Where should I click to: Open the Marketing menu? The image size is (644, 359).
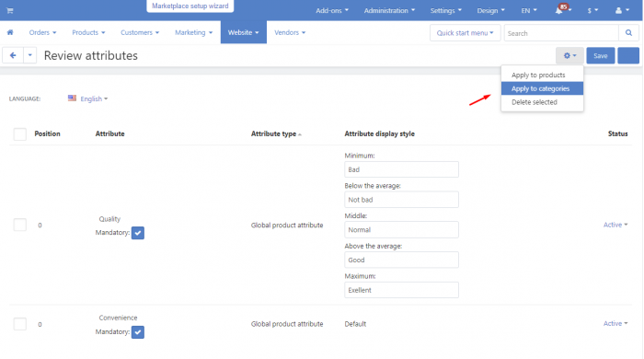click(193, 32)
